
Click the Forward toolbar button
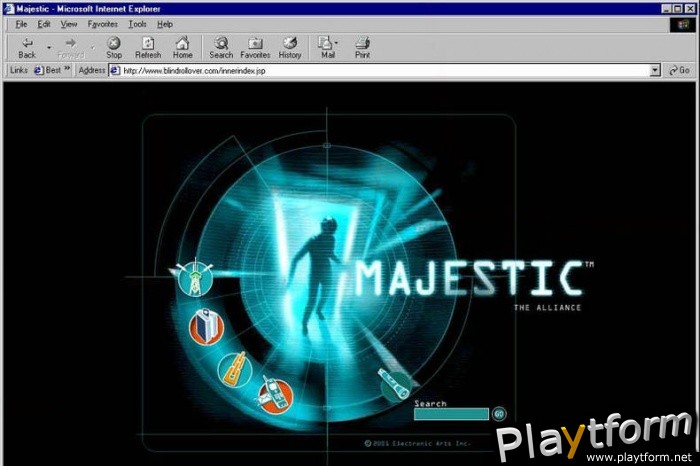point(71,48)
